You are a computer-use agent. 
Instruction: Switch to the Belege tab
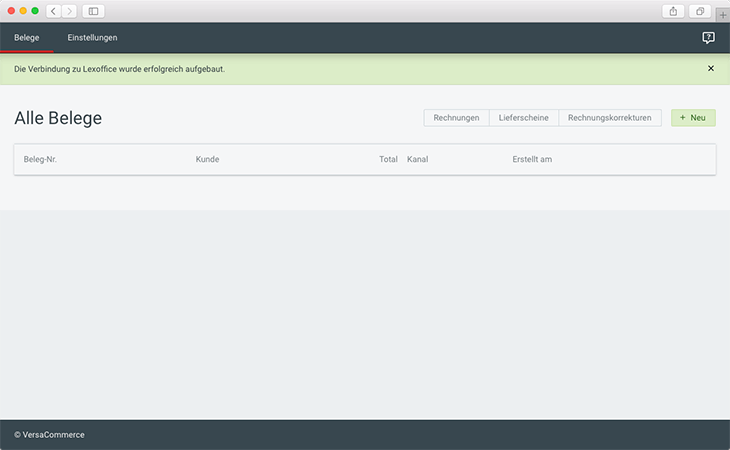tap(26, 38)
